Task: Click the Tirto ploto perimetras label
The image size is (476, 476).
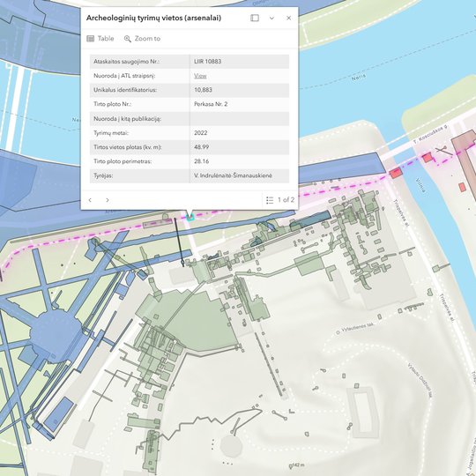Action: pyautogui.click(x=123, y=161)
